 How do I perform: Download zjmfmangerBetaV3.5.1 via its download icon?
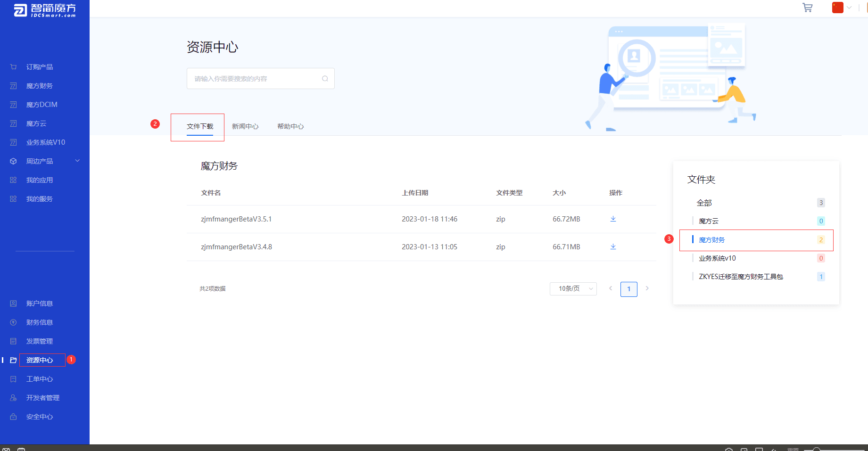(x=613, y=219)
